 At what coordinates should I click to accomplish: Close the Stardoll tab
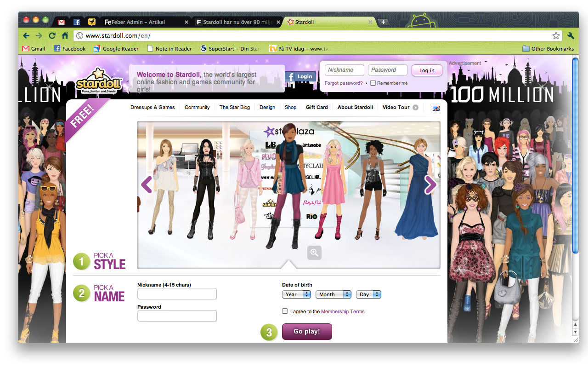[x=370, y=22]
